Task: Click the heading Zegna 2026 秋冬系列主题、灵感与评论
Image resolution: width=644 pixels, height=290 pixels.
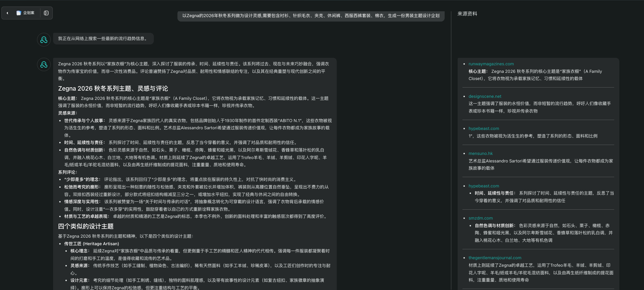Action: coord(113,89)
